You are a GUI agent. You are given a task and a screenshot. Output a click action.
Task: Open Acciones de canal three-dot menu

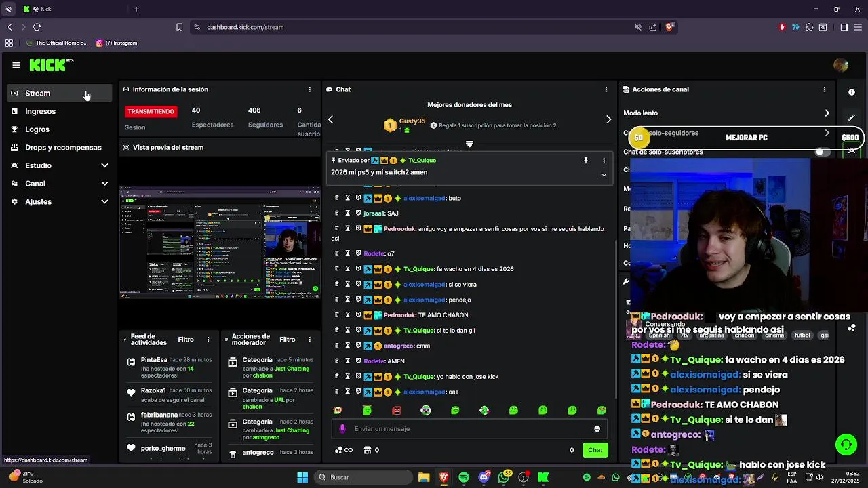click(825, 89)
